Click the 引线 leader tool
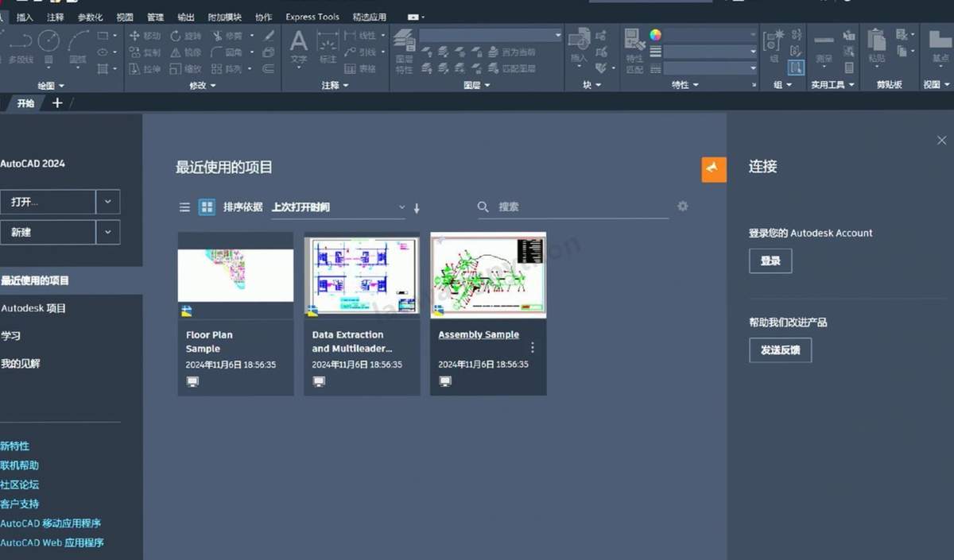 point(360,52)
